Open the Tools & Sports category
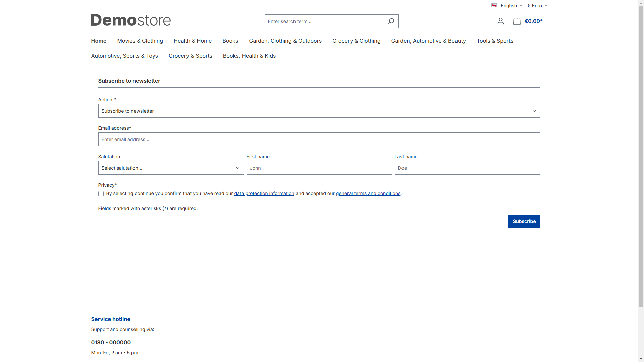Screen dimensions: 644x362 (495, 41)
